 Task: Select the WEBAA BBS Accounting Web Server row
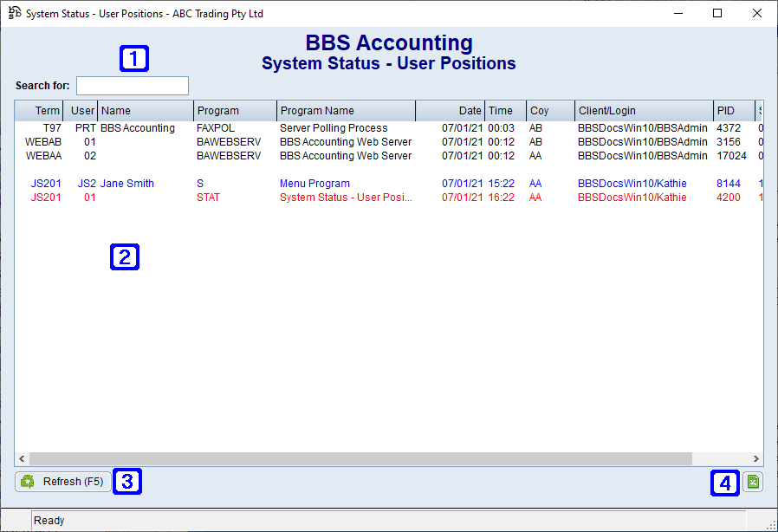pos(260,155)
